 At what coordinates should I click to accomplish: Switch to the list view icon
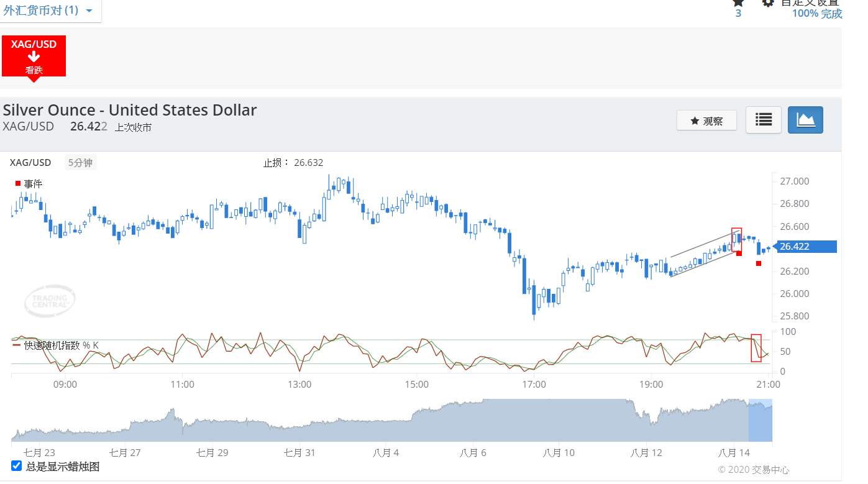tap(763, 120)
